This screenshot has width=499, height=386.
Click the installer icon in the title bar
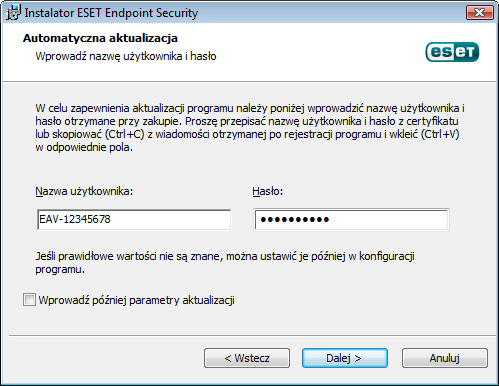13,13
